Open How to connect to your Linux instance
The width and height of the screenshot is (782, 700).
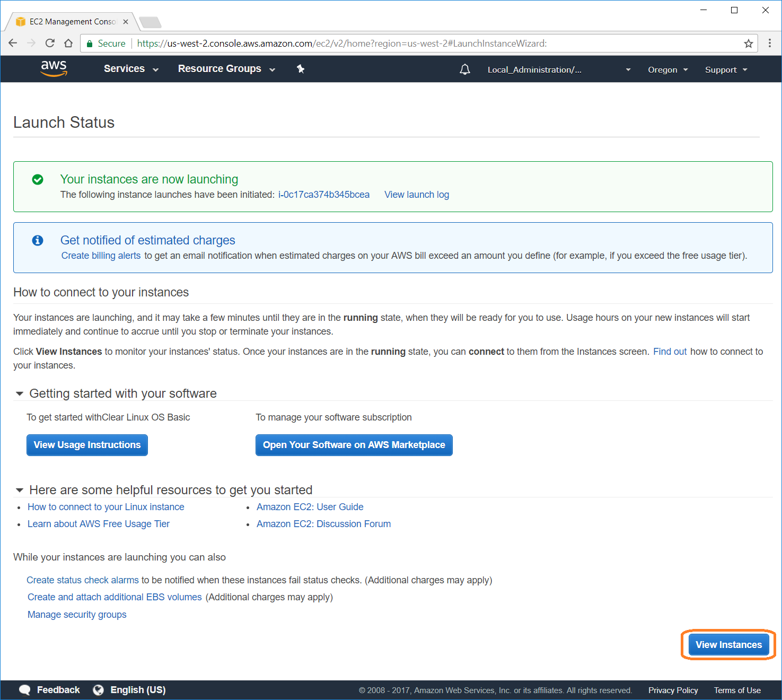coord(106,507)
